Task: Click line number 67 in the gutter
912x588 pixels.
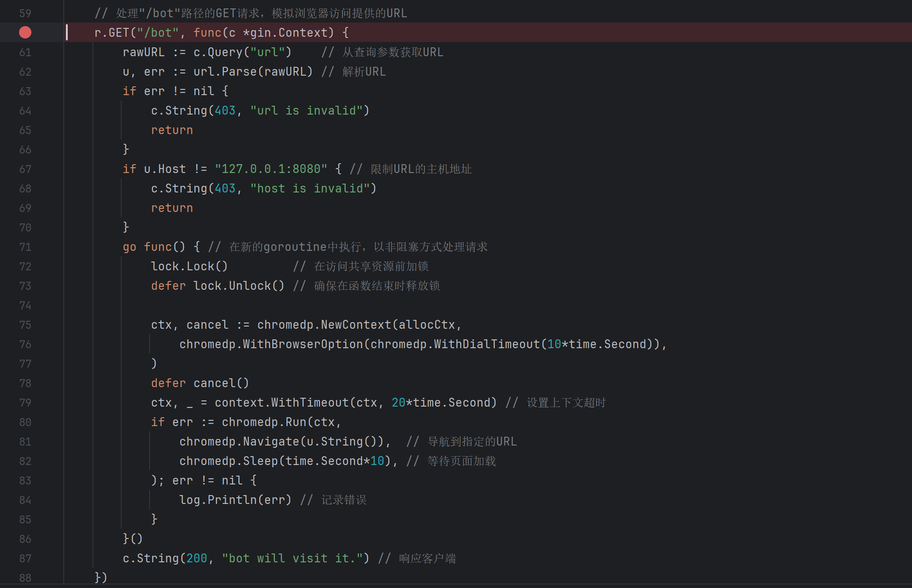Action: click(x=25, y=169)
